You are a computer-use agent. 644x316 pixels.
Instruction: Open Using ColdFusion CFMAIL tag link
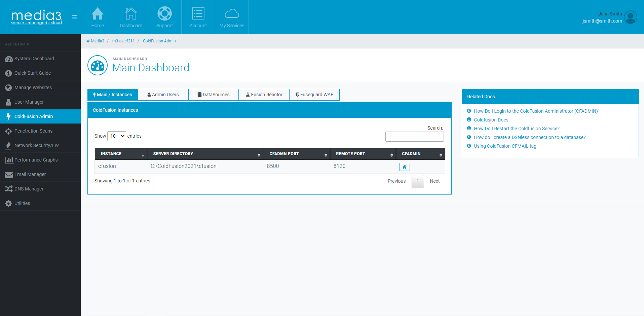tap(505, 146)
